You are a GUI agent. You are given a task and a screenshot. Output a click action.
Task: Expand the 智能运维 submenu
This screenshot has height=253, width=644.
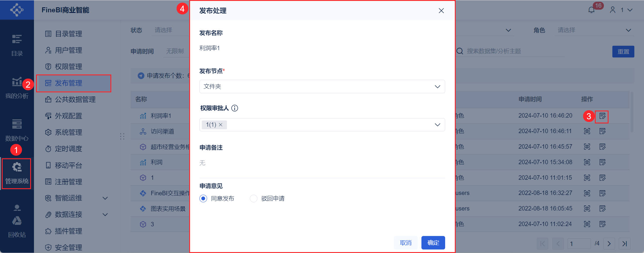point(105,198)
